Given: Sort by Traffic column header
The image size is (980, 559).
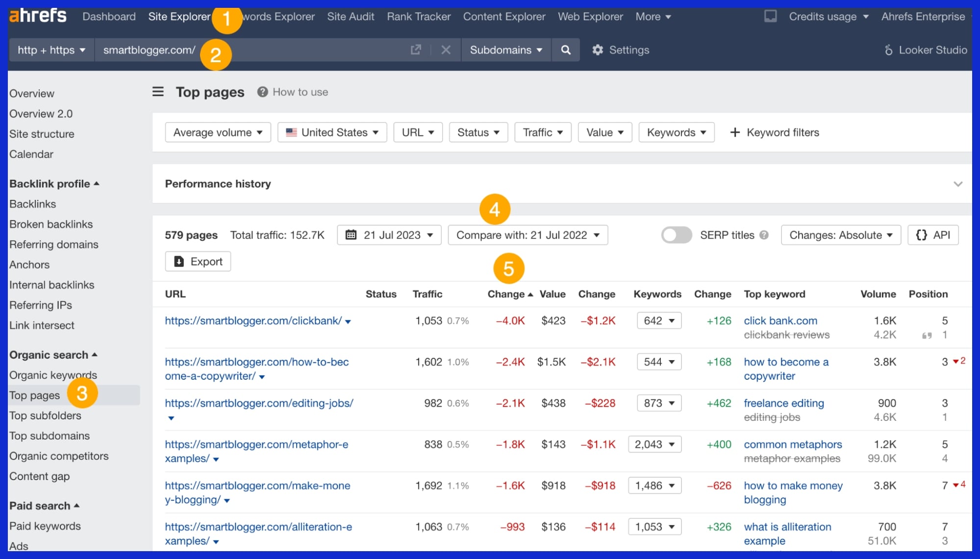Looking at the screenshot, I should (x=427, y=294).
